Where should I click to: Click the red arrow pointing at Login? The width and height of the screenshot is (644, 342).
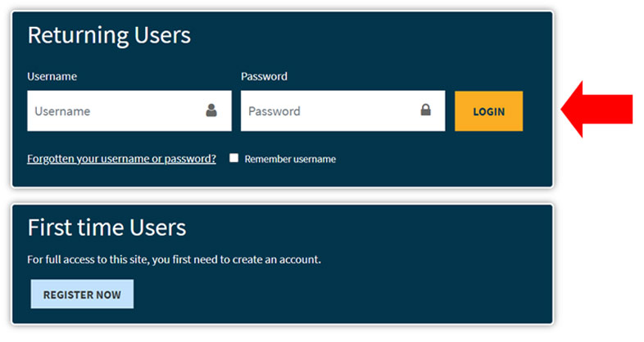coord(596,109)
